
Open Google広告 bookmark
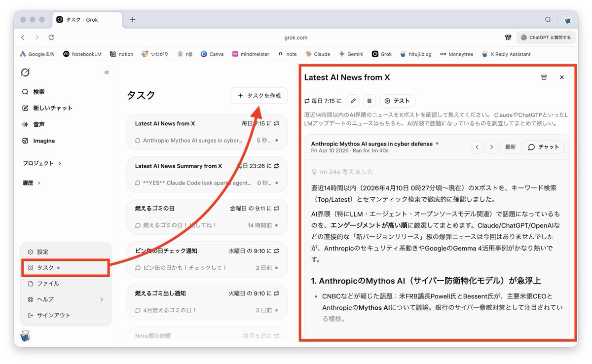pyautogui.click(x=37, y=54)
